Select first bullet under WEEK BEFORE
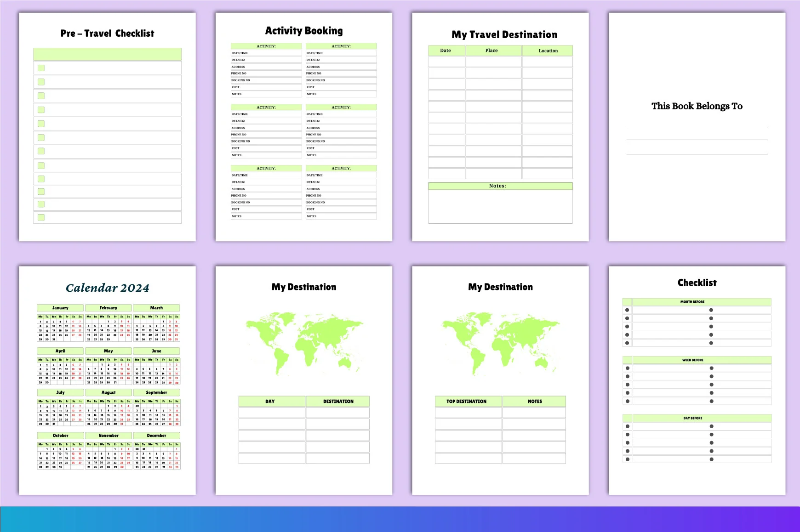Viewport: 800px width, 532px height. (627, 368)
